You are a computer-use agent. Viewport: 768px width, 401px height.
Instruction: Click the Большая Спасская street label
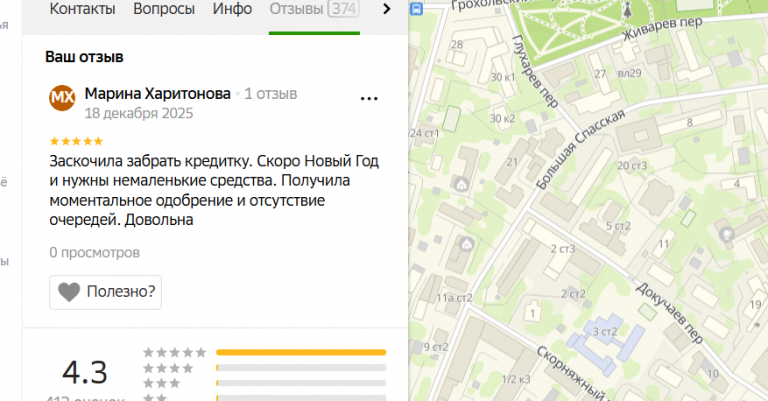[581, 149]
